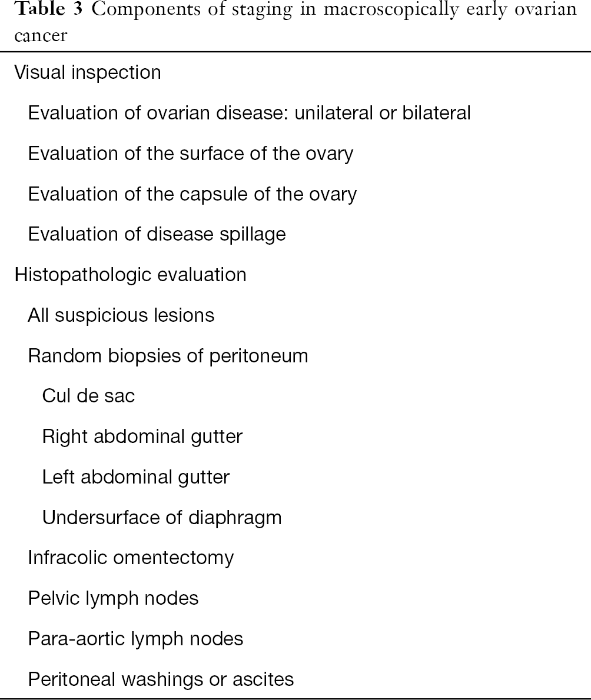
Task: Select the 'Infracolic omentectomy' row
Action: click(x=131, y=558)
